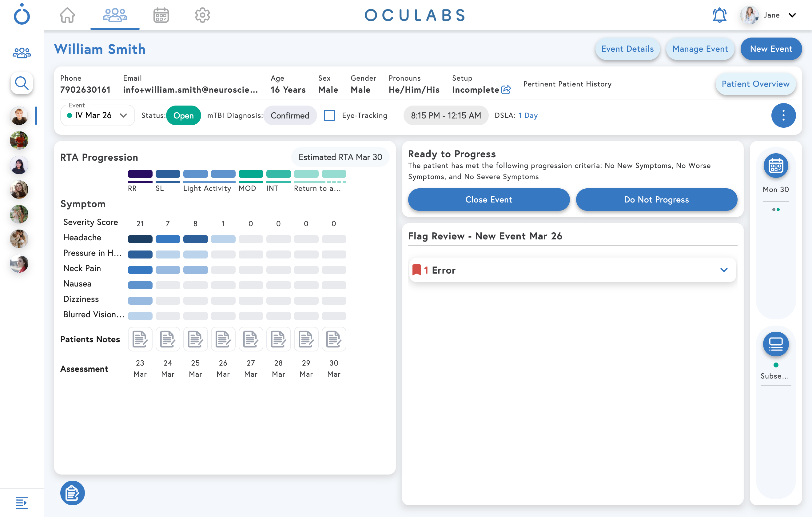Screen dimensions: 812x517
Task: Open the Mon 30 calendar icon
Action: point(776,166)
